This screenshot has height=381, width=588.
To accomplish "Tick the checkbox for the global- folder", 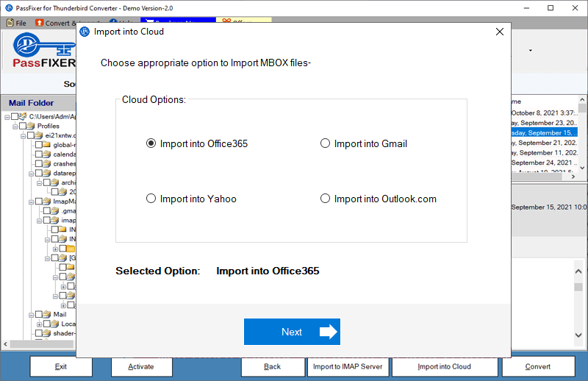I will click(39, 144).
